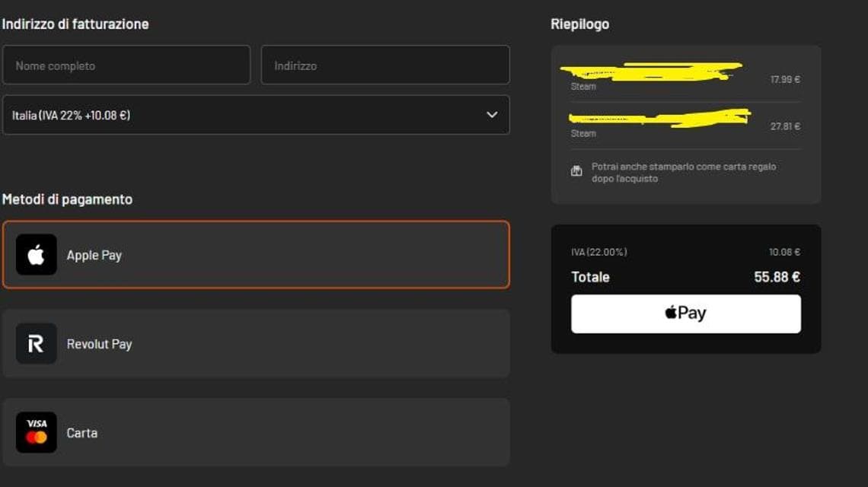Focus the Nome completo field

click(126, 65)
